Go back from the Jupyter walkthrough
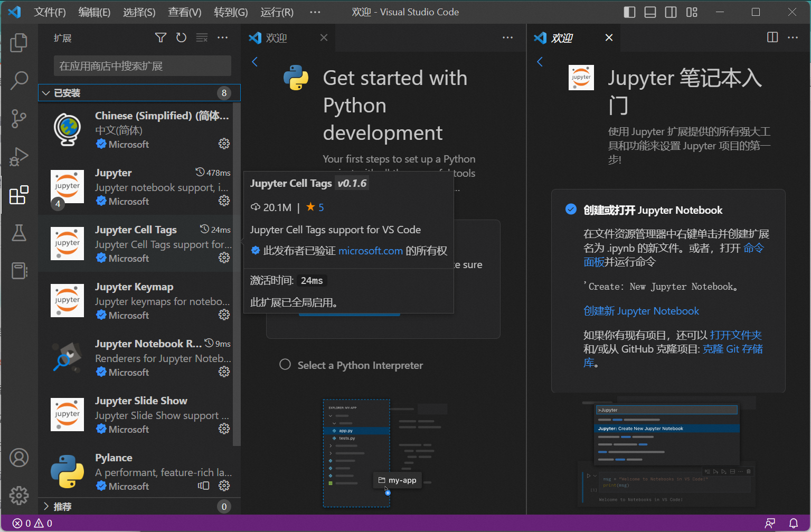The image size is (811, 532). (540, 62)
